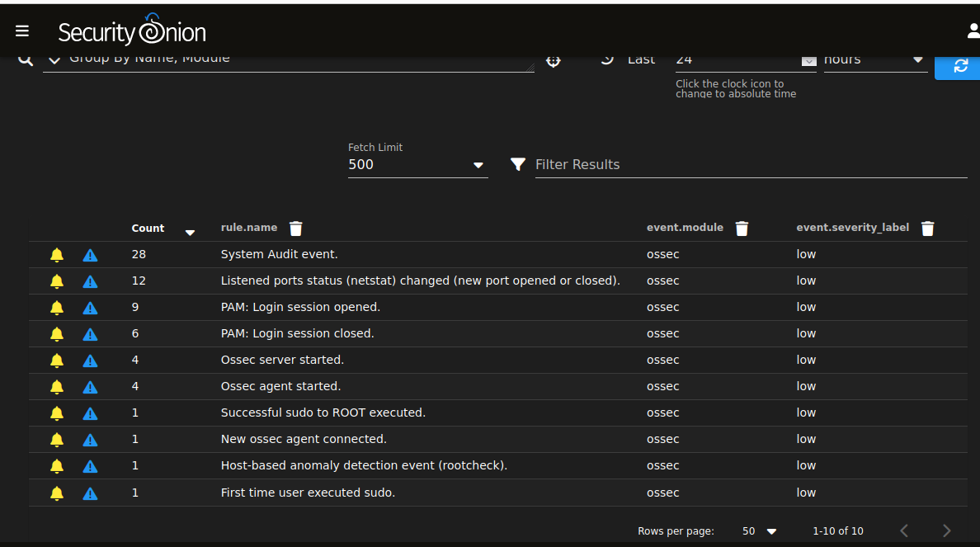Remove the event.severity_label column trash icon
The width and height of the screenshot is (980, 547).
[927, 229]
